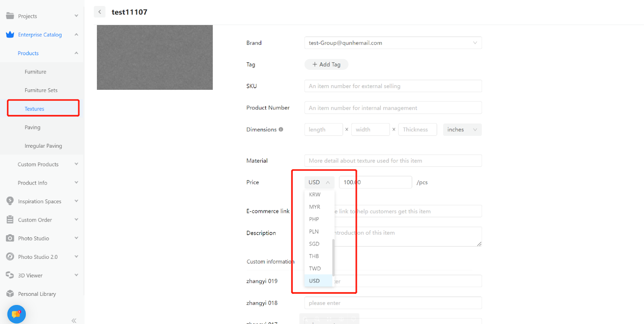Expand the Inspiration Spaces chevron

[x=76, y=201]
